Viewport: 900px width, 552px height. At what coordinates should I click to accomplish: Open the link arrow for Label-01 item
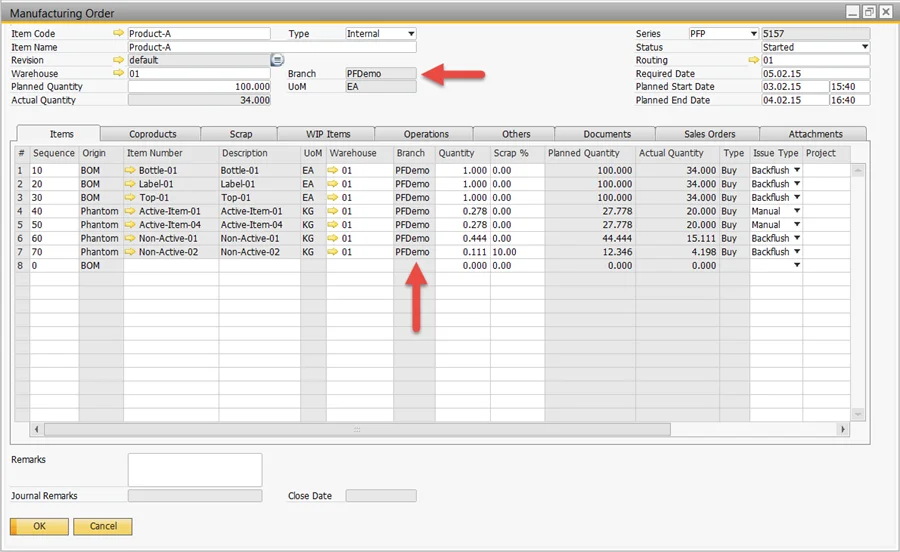(130, 184)
